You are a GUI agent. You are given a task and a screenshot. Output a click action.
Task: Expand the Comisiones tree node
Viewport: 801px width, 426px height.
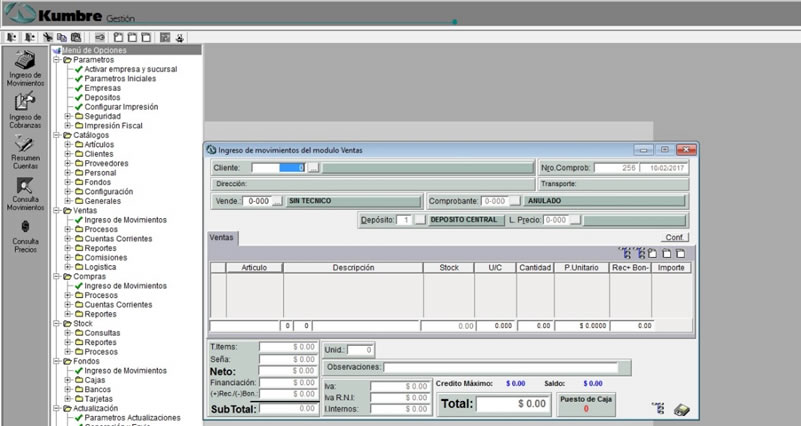pyautogui.click(x=68, y=257)
